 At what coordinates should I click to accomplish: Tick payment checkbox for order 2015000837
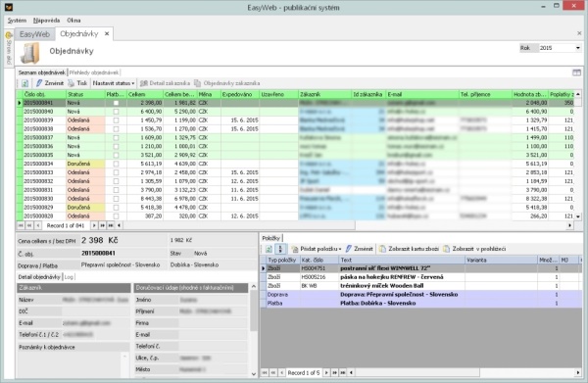pyautogui.click(x=116, y=137)
